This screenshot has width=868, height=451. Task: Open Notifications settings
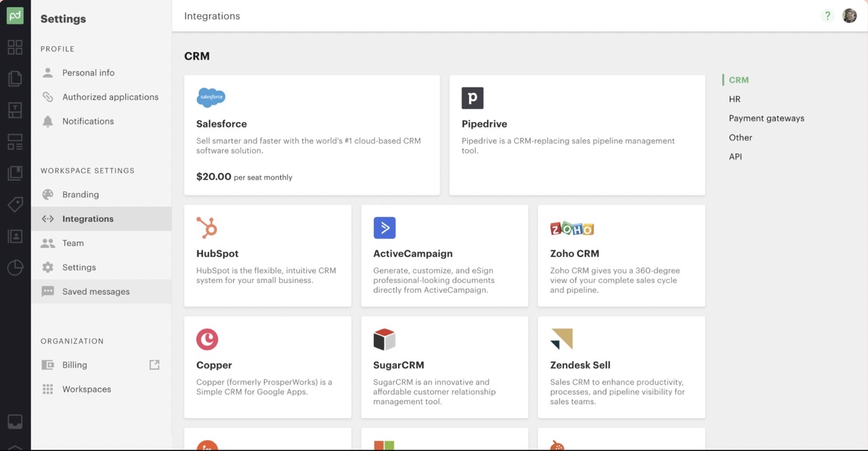point(101,121)
